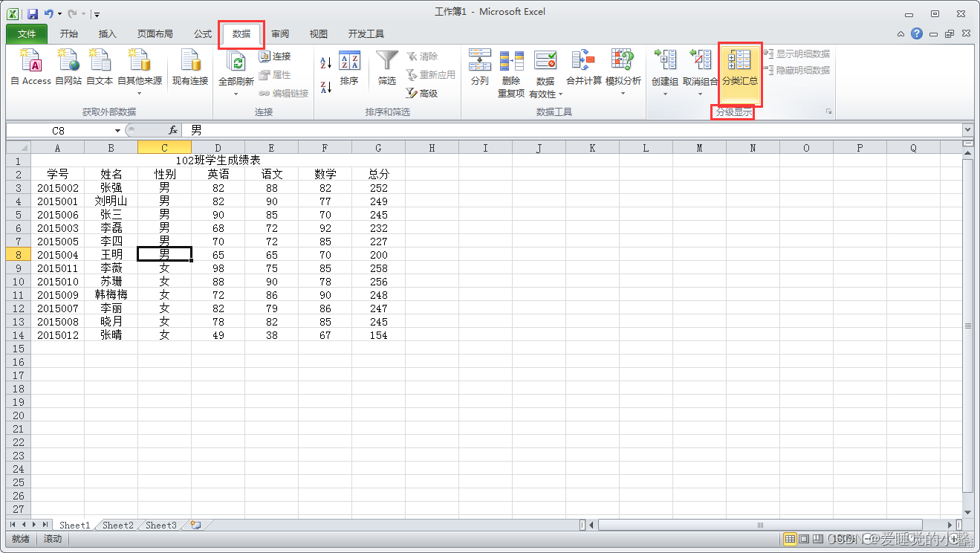This screenshot has height=553, width=980.
Task: Switch to Sheet3 worksheet tab
Action: [x=161, y=525]
